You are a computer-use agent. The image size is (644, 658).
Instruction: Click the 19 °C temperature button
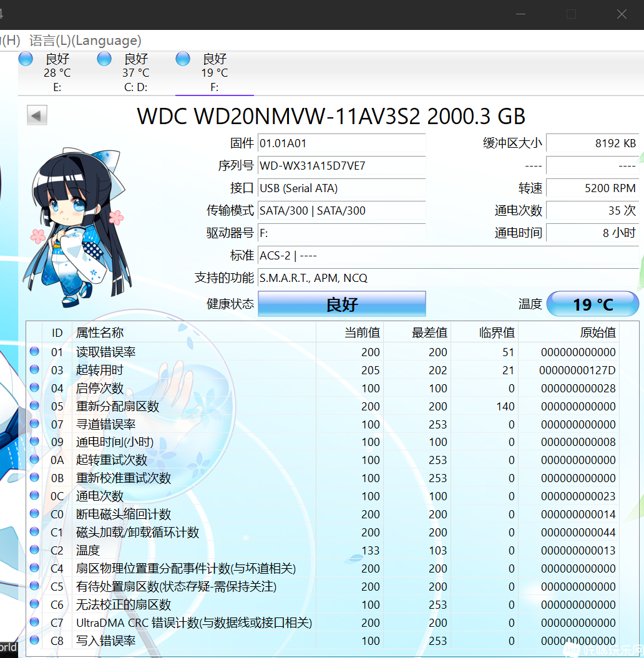click(593, 304)
